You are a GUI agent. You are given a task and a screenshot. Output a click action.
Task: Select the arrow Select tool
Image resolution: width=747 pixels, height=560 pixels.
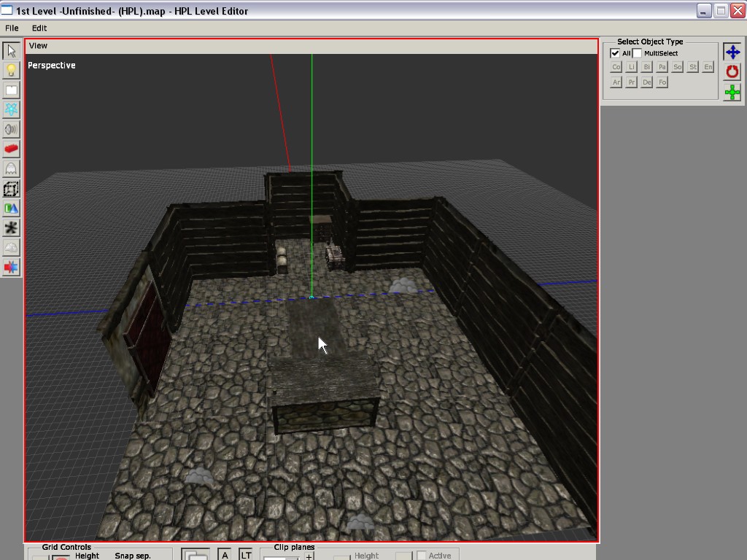click(11, 50)
